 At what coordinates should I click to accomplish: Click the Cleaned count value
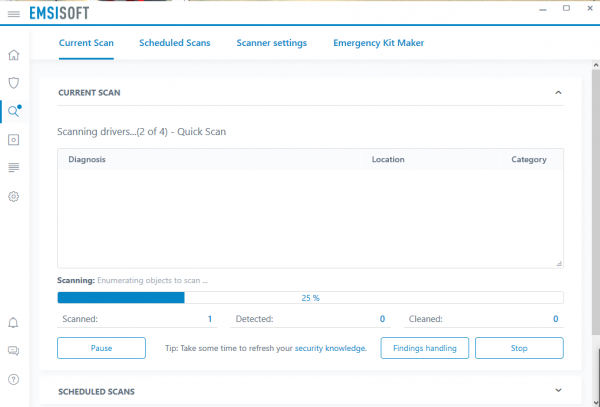coord(556,319)
